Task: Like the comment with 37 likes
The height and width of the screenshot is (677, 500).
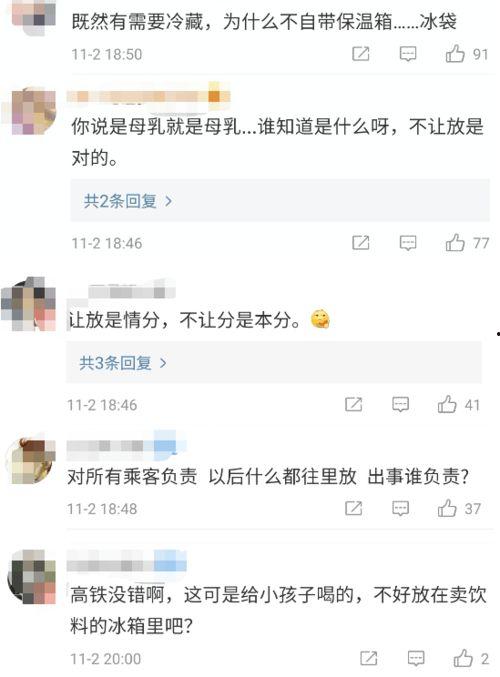Action: (447, 508)
